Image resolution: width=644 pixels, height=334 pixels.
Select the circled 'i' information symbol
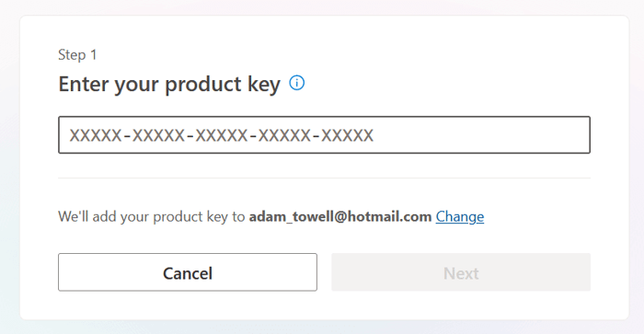[296, 83]
